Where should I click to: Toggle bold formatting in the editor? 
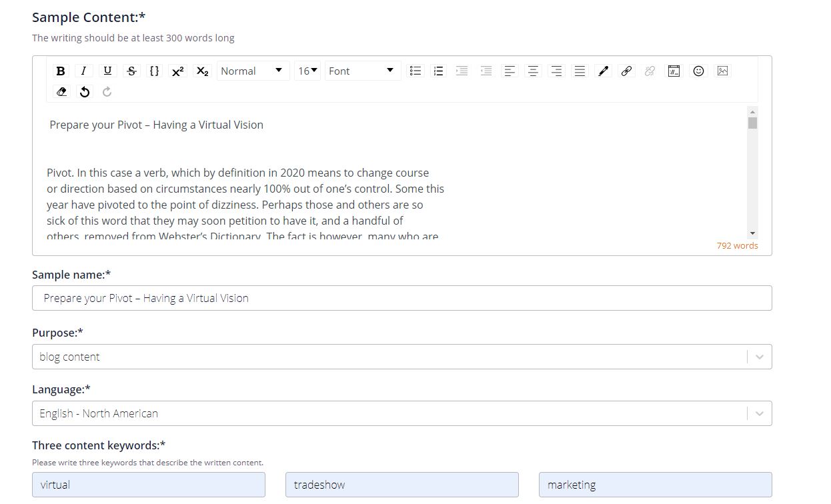tap(61, 71)
